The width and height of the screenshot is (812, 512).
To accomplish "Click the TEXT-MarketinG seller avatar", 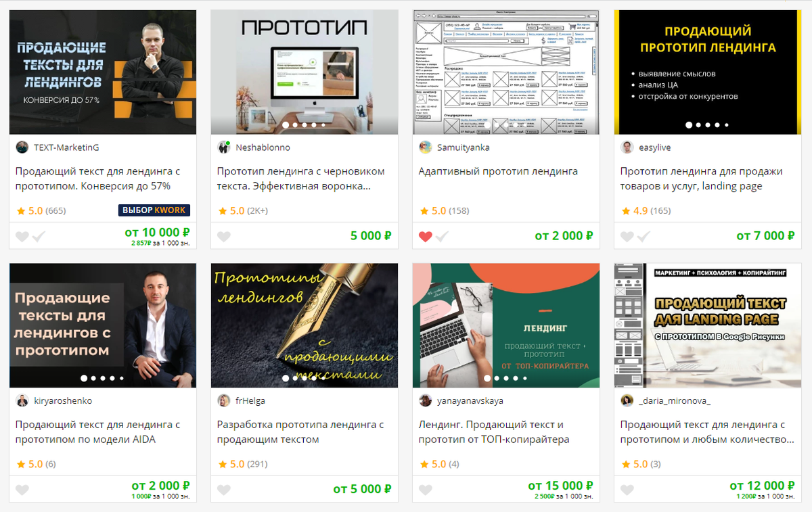I will click(x=22, y=147).
